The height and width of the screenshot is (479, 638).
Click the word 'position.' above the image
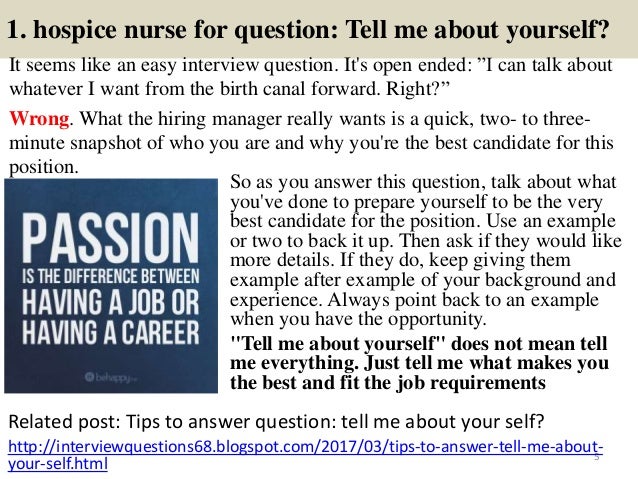(x=44, y=167)
